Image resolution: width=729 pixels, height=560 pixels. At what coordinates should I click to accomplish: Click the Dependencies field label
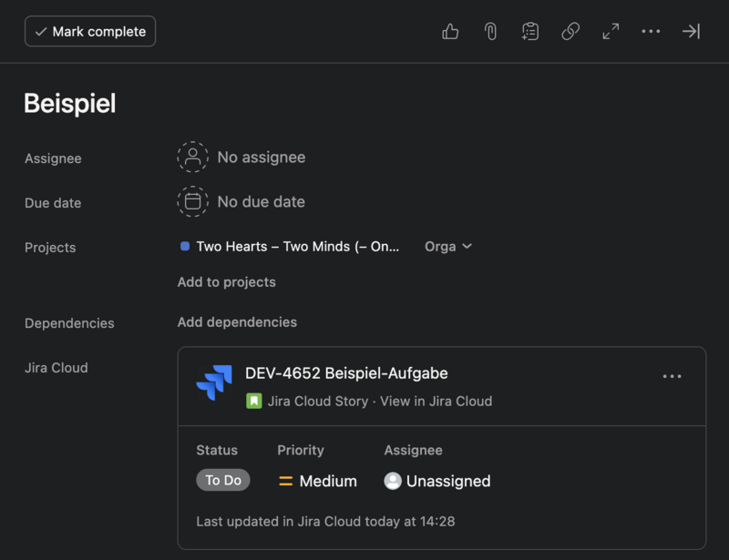click(x=69, y=323)
